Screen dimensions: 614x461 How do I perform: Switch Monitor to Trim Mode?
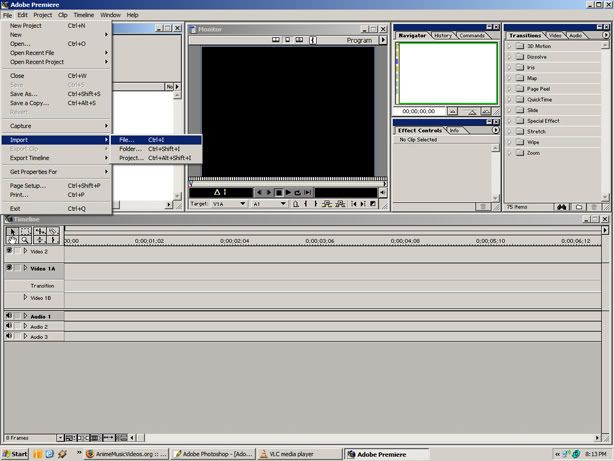click(299, 40)
